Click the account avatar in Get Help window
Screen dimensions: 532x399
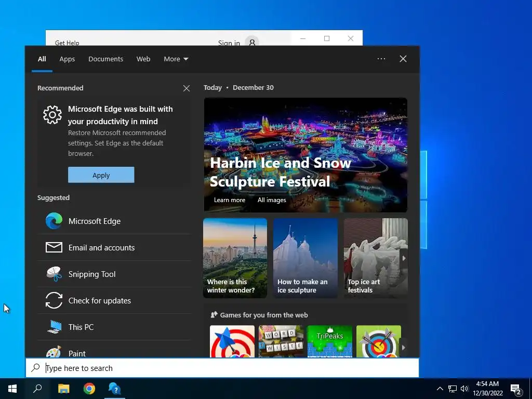click(252, 42)
